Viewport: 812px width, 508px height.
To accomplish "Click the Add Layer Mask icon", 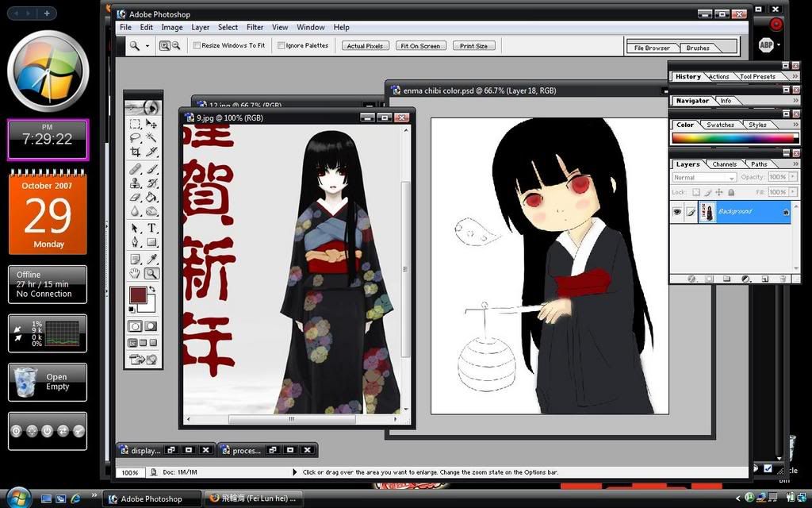I will pyautogui.click(x=709, y=279).
